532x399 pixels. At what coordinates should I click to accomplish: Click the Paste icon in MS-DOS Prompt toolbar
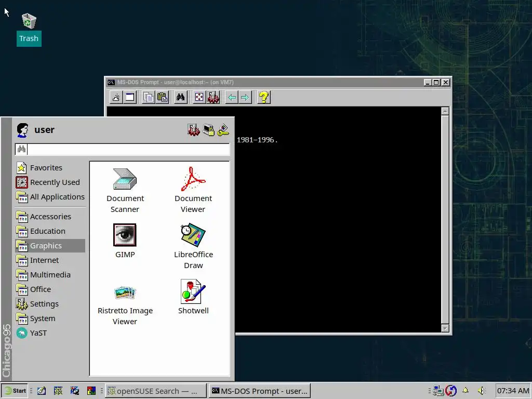click(163, 97)
